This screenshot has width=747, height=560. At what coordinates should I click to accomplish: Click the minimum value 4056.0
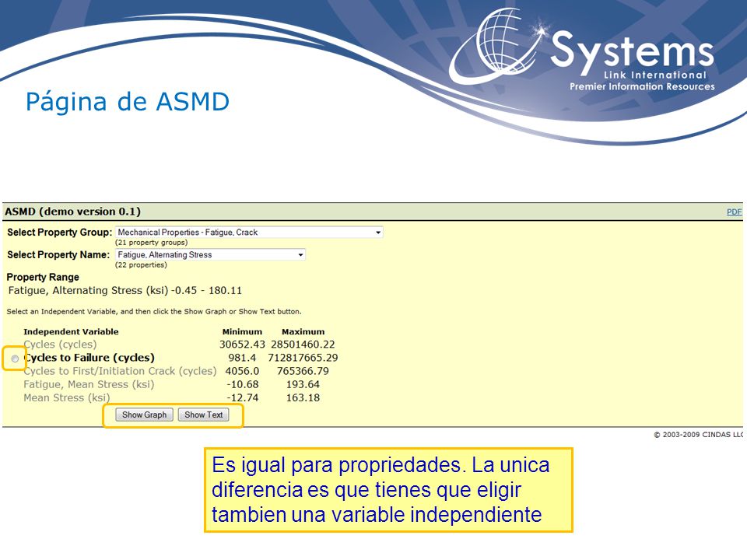tap(242, 371)
